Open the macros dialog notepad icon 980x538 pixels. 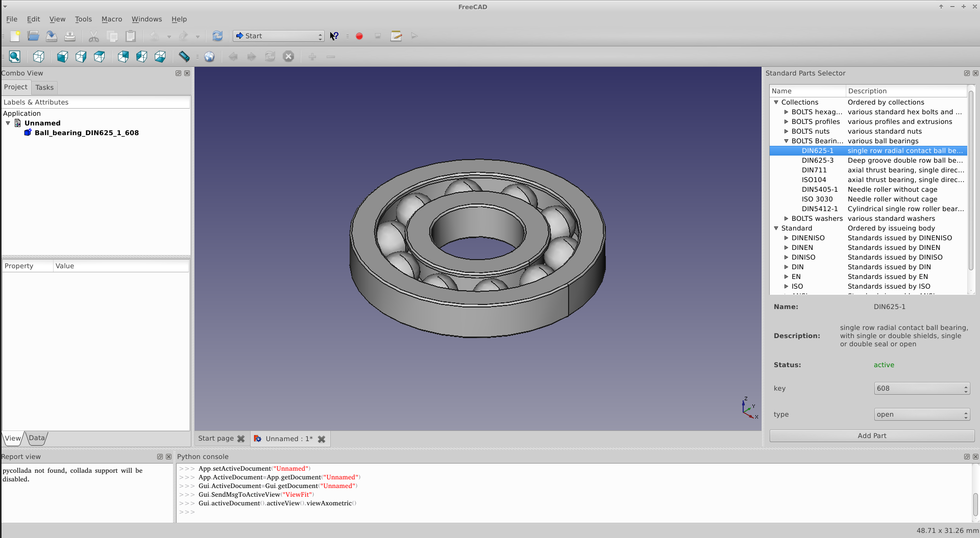396,36
